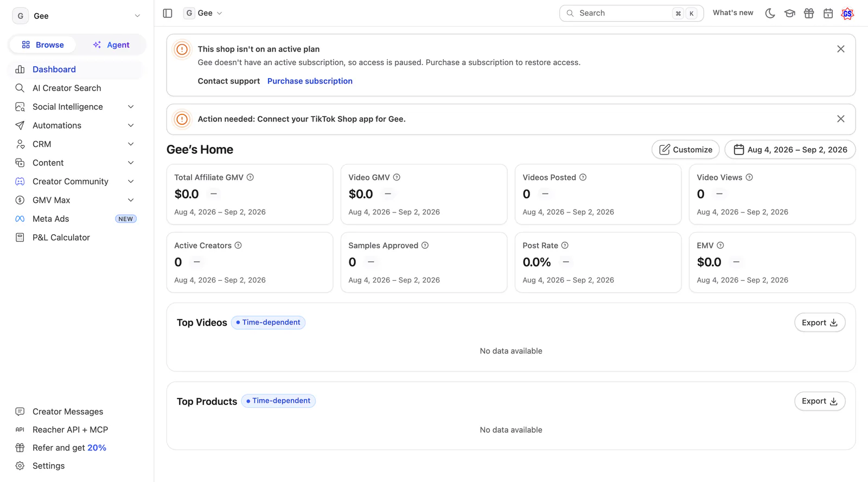Viewport: 868px width, 482px height.
Task: Click Contact support
Action: [x=229, y=81]
